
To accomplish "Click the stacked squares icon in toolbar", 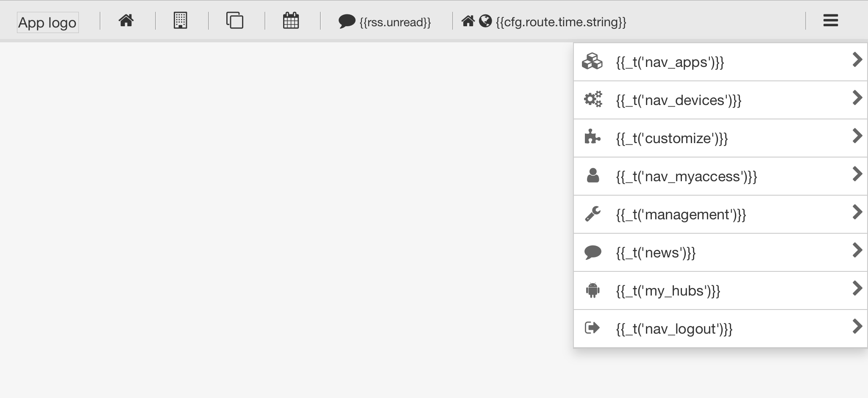I will pyautogui.click(x=235, y=21).
